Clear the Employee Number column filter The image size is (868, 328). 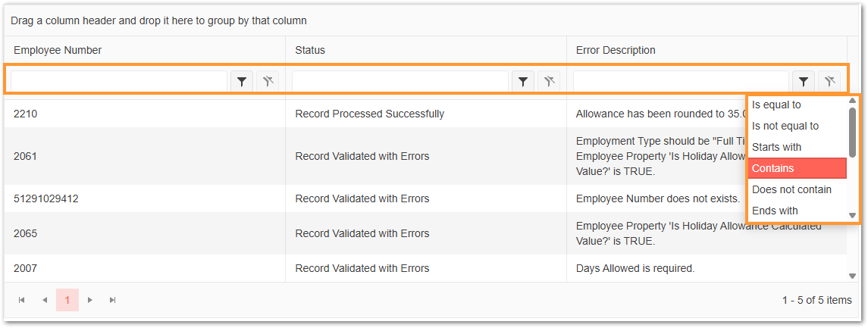[x=268, y=81]
